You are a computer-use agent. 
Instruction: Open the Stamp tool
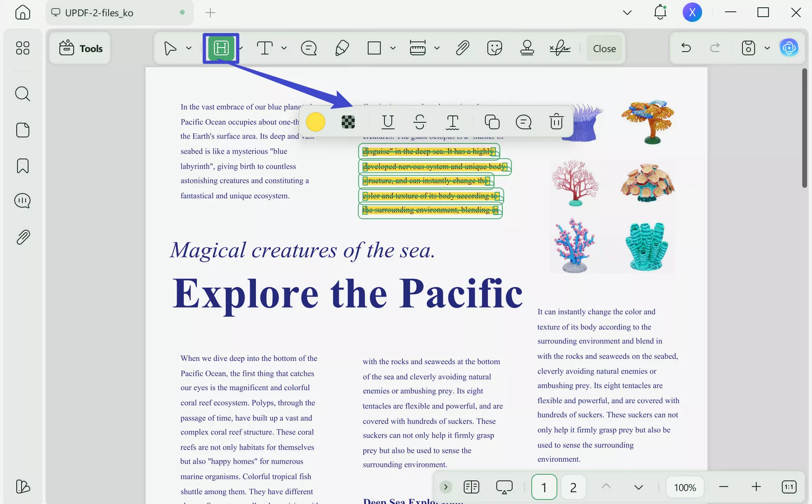[527, 48]
